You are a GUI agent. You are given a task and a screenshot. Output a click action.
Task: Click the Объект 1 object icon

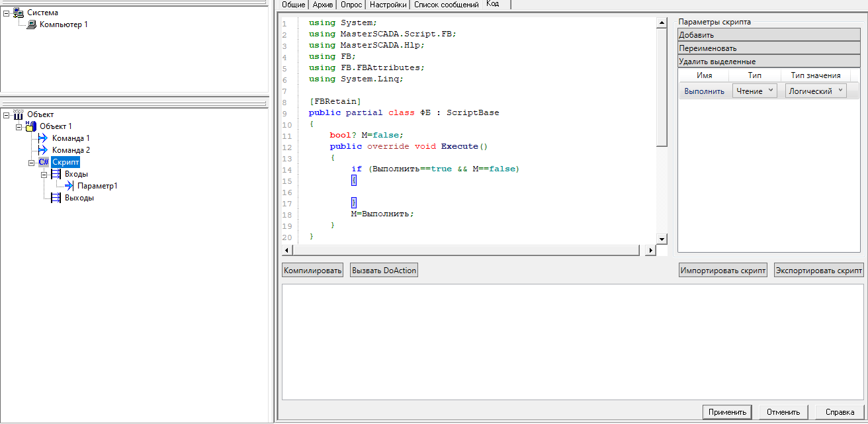coord(31,126)
